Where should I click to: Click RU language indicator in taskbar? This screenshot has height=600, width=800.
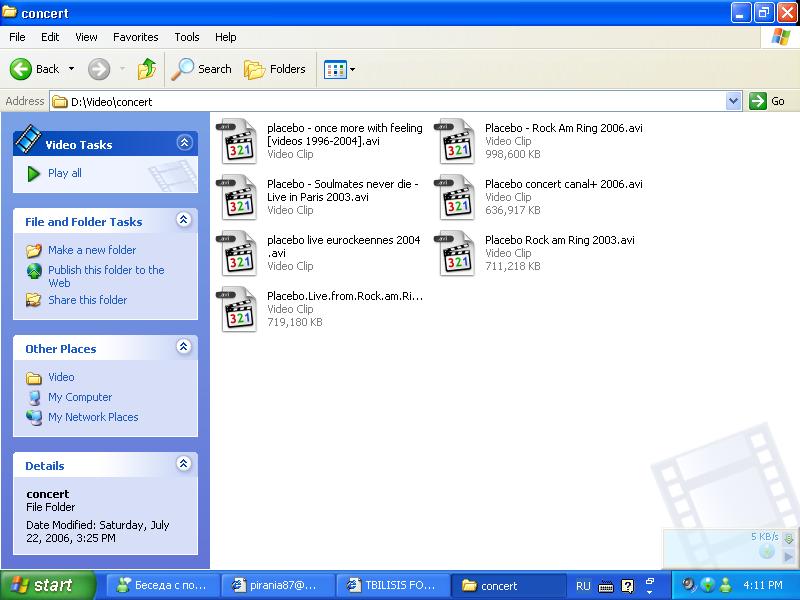pos(583,586)
